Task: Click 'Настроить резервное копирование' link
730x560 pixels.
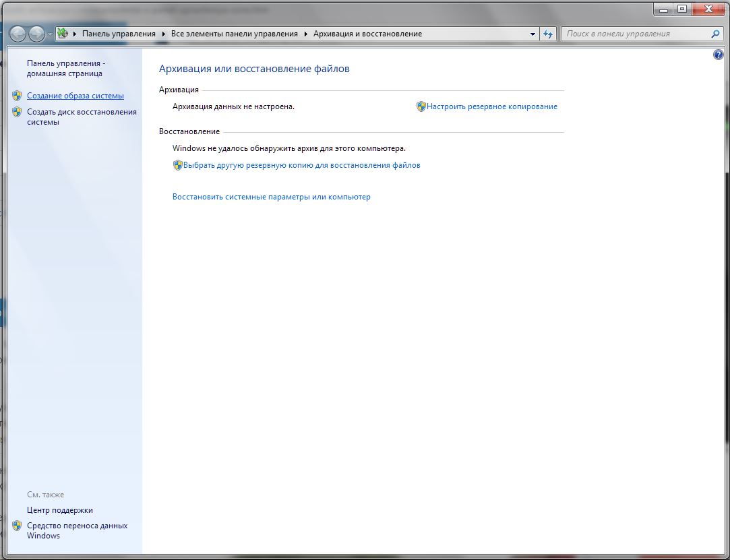Action: tap(491, 106)
